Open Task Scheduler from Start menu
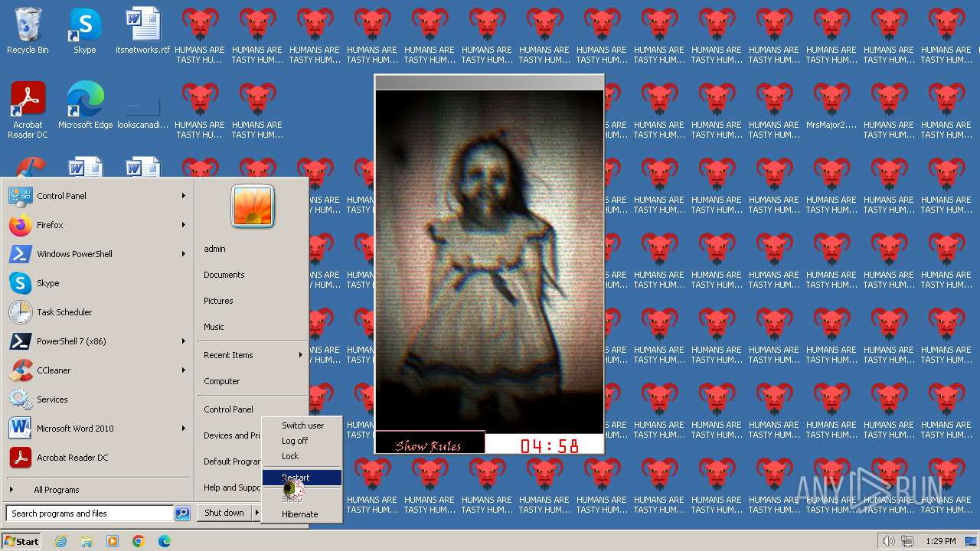The image size is (980, 551). tap(97, 312)
